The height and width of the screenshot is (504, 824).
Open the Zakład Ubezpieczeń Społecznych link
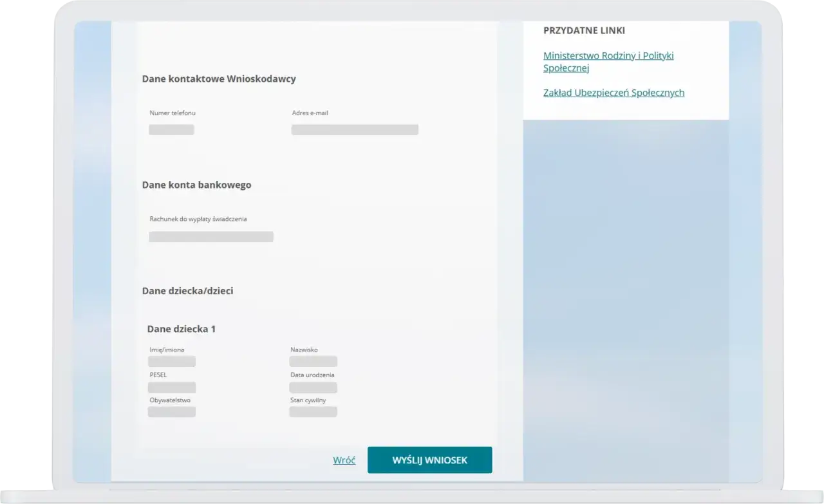(613, 92)
